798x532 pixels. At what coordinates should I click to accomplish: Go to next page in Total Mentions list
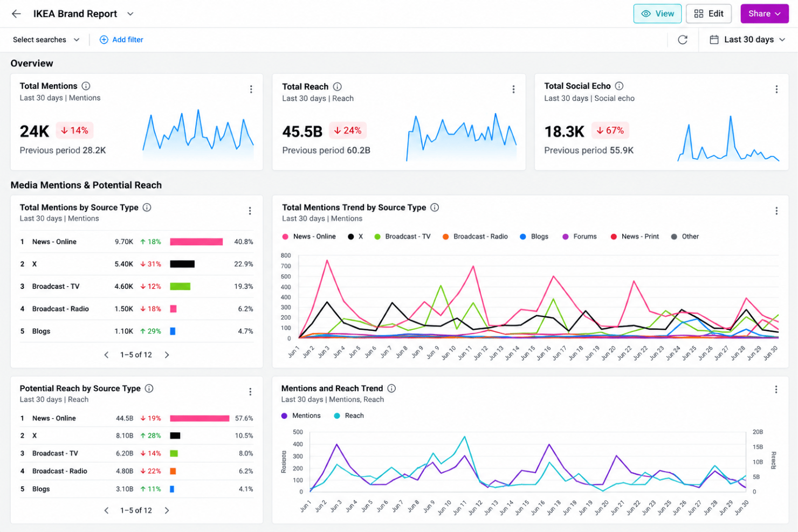click(167, 355)
